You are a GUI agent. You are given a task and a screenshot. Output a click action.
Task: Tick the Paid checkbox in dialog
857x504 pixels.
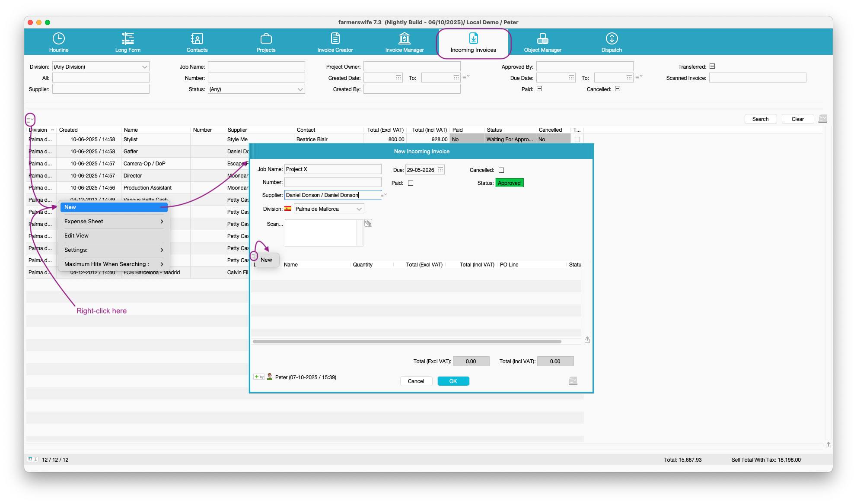click(411, 183)
